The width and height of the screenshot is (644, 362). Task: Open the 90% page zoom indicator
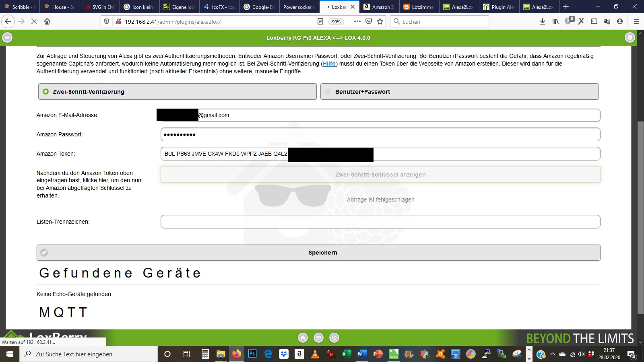[336, 22]
